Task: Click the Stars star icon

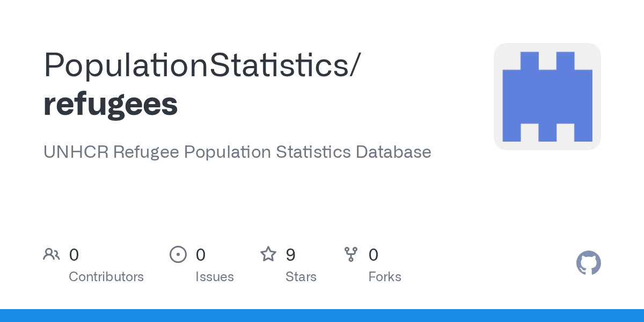Action: tap(268, 254)
